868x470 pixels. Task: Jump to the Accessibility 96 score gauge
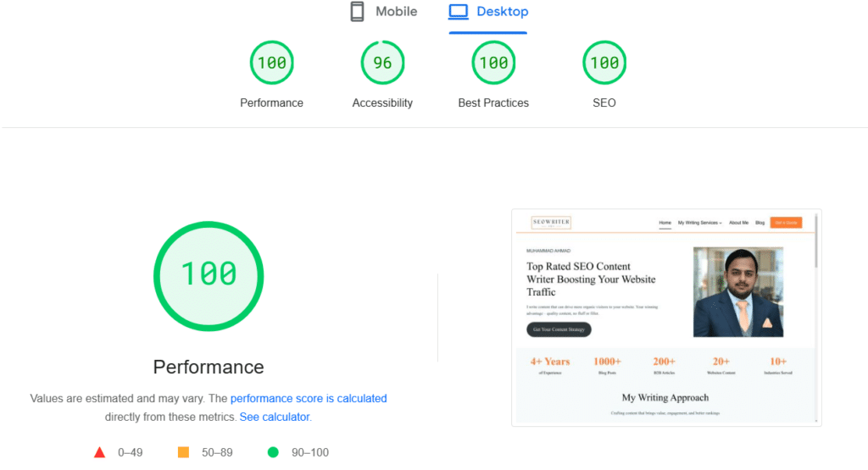tap(382, 63)
